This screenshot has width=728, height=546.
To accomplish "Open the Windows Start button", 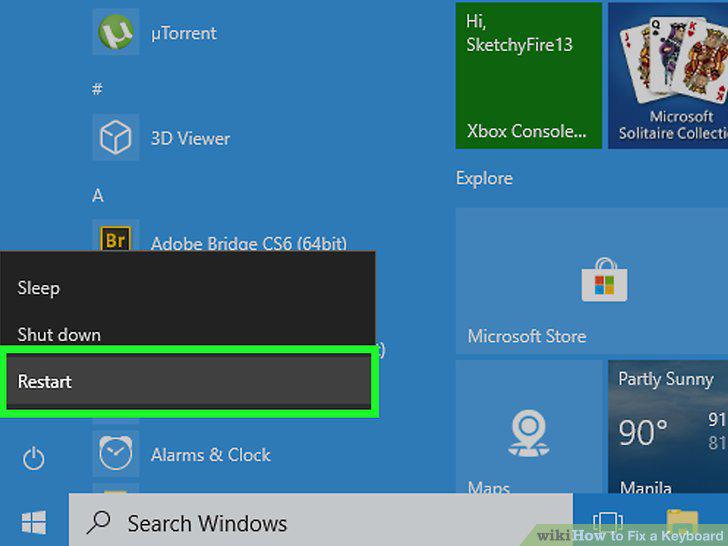I will pos(34,522).
